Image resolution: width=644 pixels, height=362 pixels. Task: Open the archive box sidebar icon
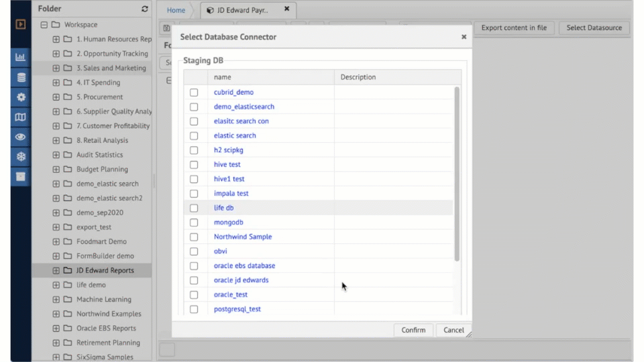pos(21,176)
